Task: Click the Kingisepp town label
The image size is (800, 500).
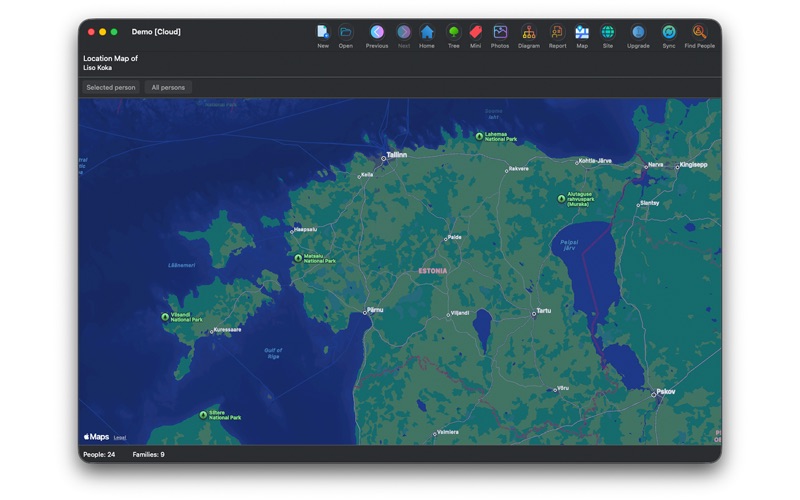Action: 693,164
